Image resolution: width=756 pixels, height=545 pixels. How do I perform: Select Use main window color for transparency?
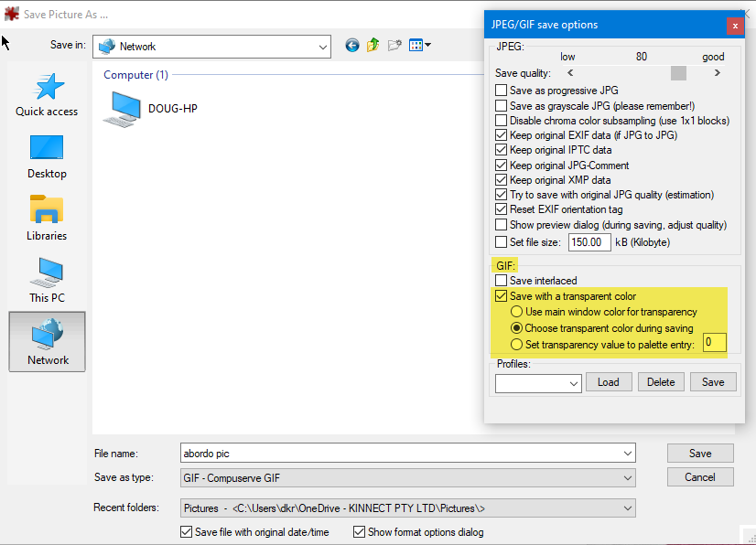516,312
